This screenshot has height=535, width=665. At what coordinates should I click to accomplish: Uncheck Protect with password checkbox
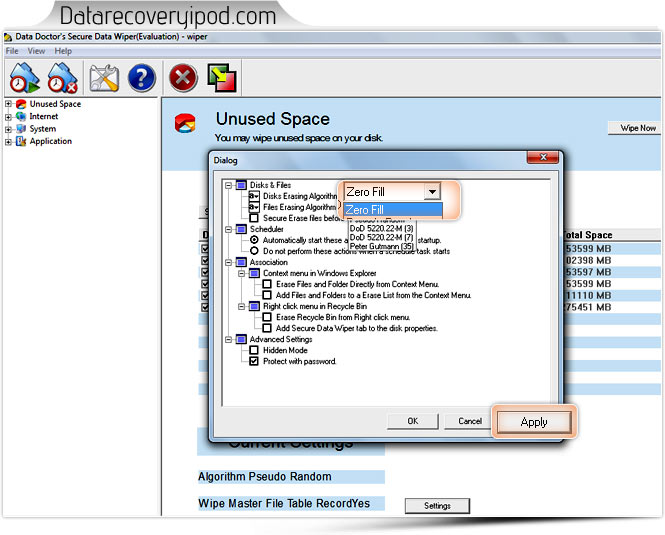pyautogui.click(x=254, y=361)
